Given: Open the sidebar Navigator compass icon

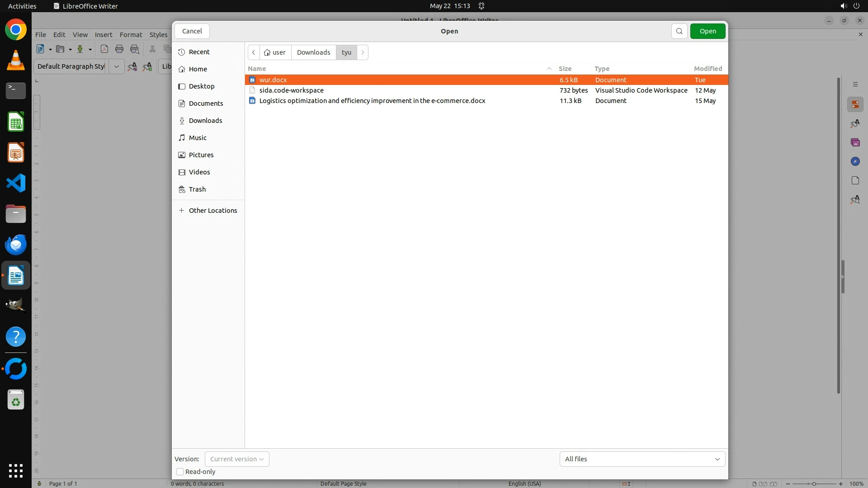Looking at the screenshot, I should (x=855, y=161).
